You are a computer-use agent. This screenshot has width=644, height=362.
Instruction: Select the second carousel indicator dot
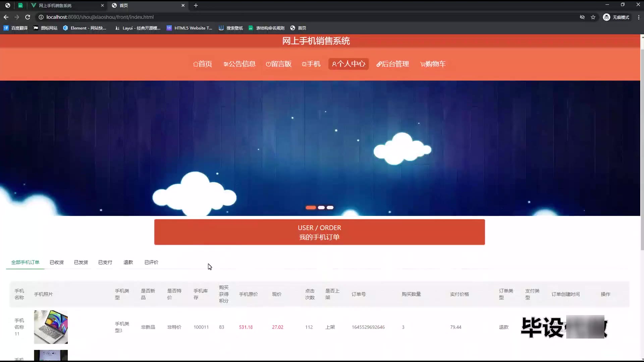321,207
